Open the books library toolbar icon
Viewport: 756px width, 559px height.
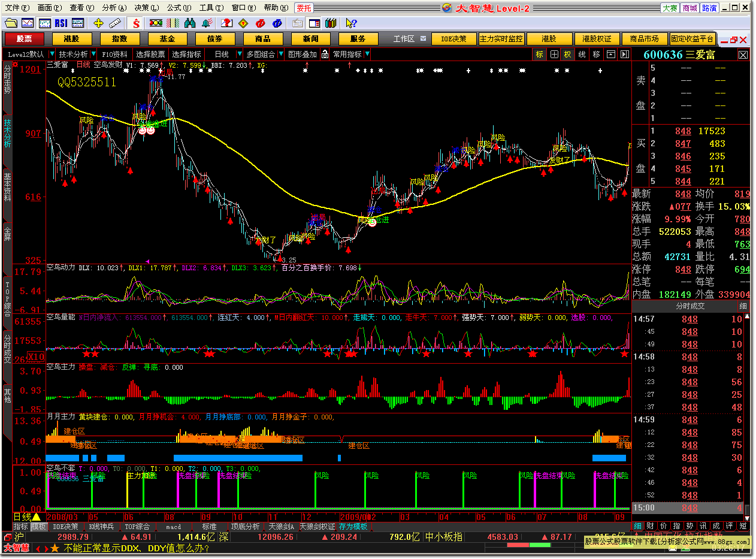click(x=330, y=23)
